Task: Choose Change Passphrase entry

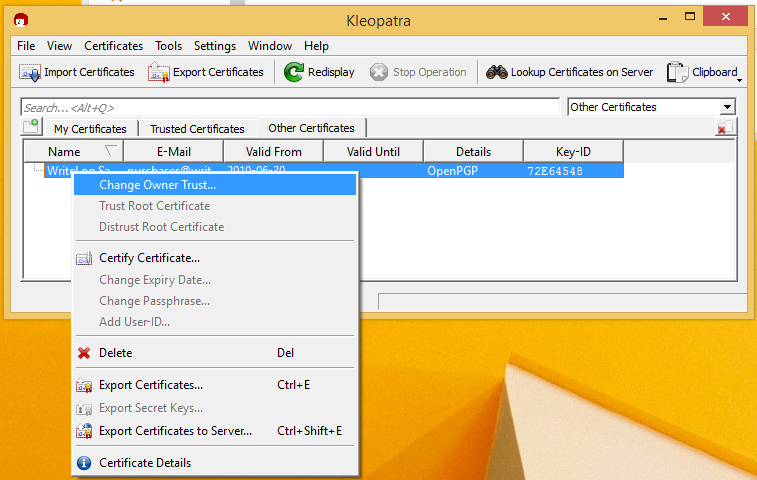Action: click(x=215, y=301)
